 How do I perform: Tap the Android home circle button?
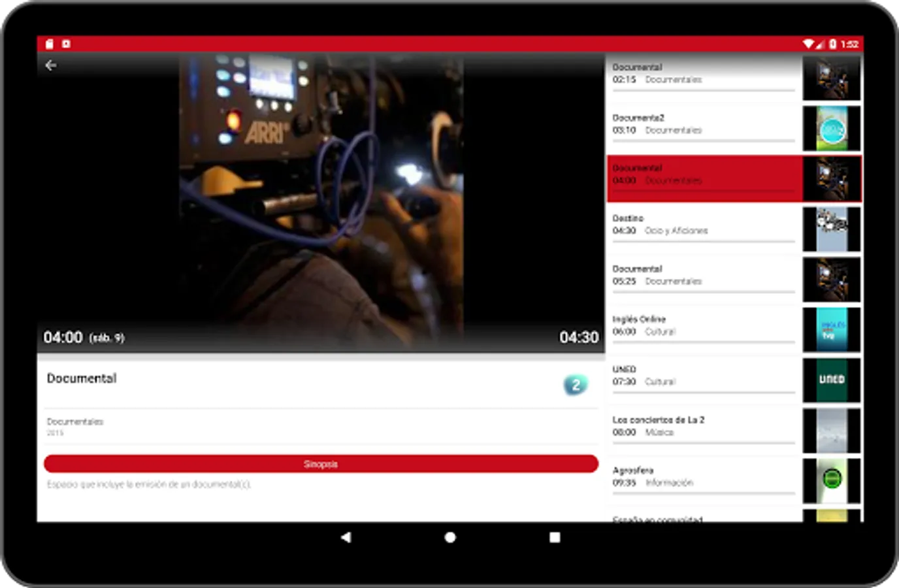coord(450,537)
